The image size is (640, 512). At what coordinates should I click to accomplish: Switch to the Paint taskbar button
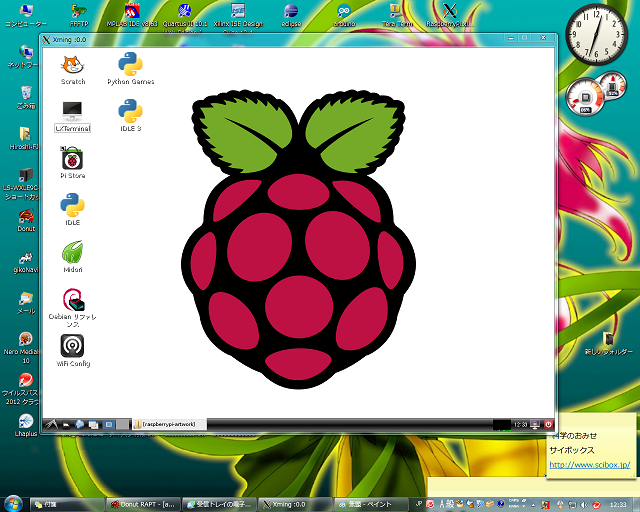(371, 505)
